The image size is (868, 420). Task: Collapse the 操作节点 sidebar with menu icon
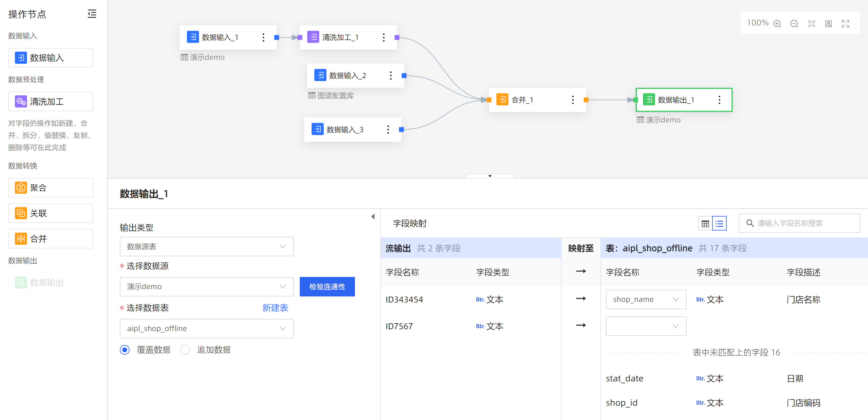tap(92, 14)
